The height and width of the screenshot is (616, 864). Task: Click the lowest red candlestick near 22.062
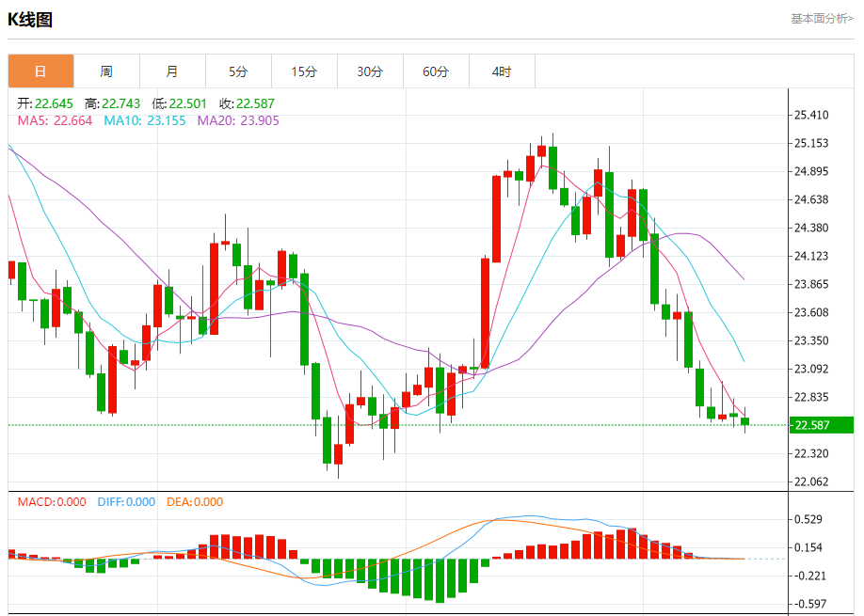(338, 454)
